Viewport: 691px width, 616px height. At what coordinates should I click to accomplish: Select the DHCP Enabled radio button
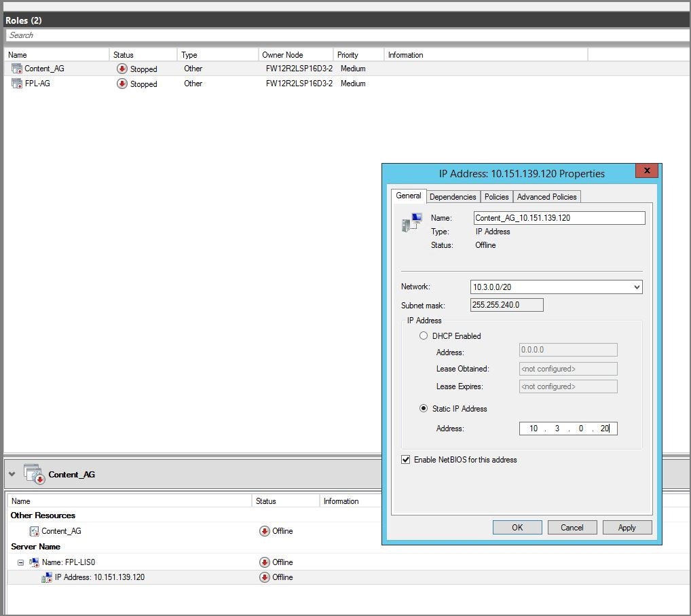(x=424, y=336)
